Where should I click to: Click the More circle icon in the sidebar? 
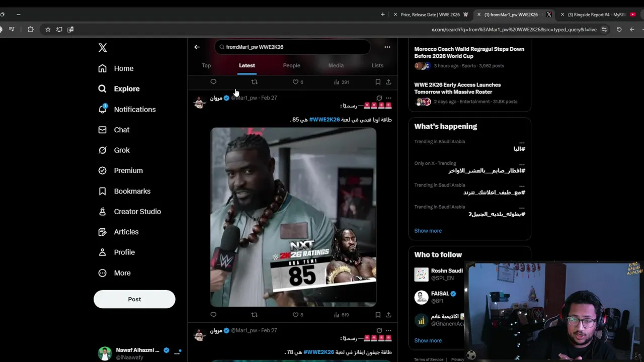click(x=103, y=273)
